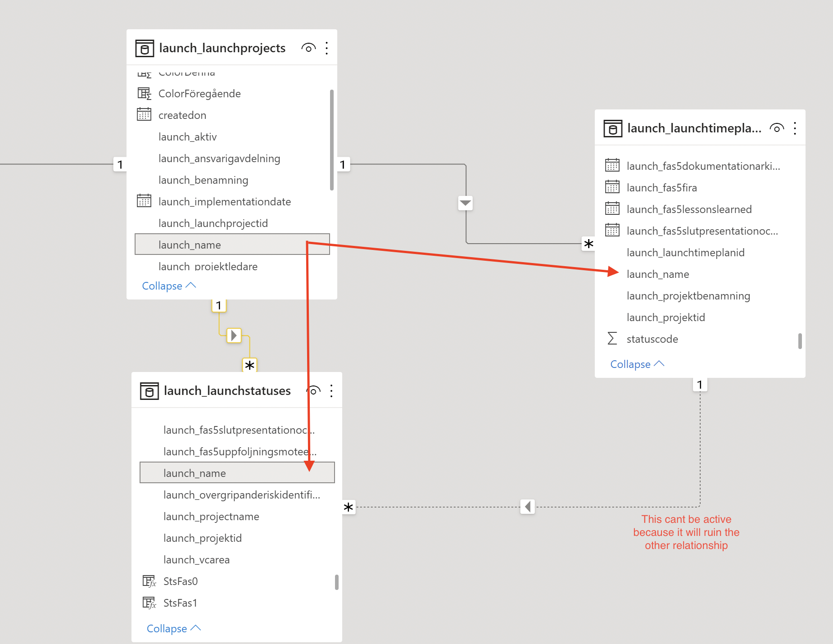833x644 pixels.
Task: Collapse the launch_launchtimeplan table
Action: pos(637,364)
